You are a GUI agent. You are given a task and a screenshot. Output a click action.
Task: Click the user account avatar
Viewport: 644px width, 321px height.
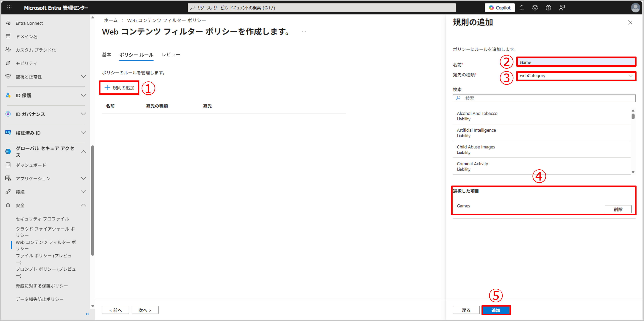(635, 7)
